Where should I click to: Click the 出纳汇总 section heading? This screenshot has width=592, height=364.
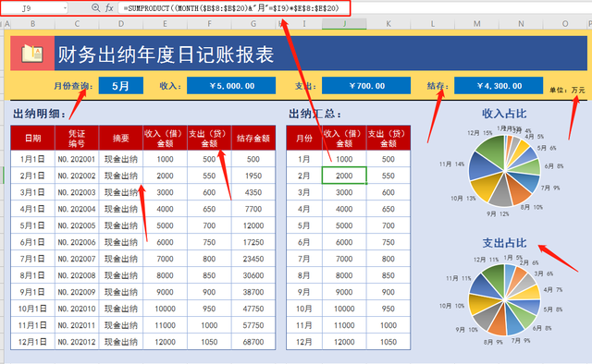[x=314, y=114]
